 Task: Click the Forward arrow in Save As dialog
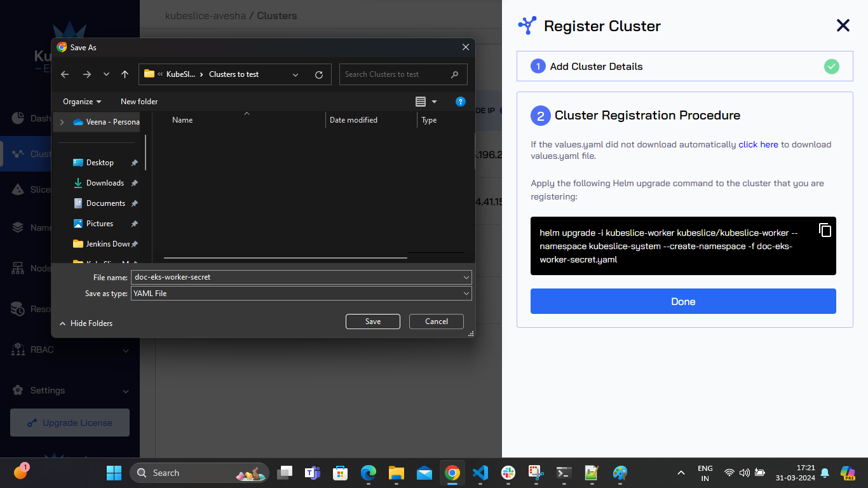pos(87,74)
